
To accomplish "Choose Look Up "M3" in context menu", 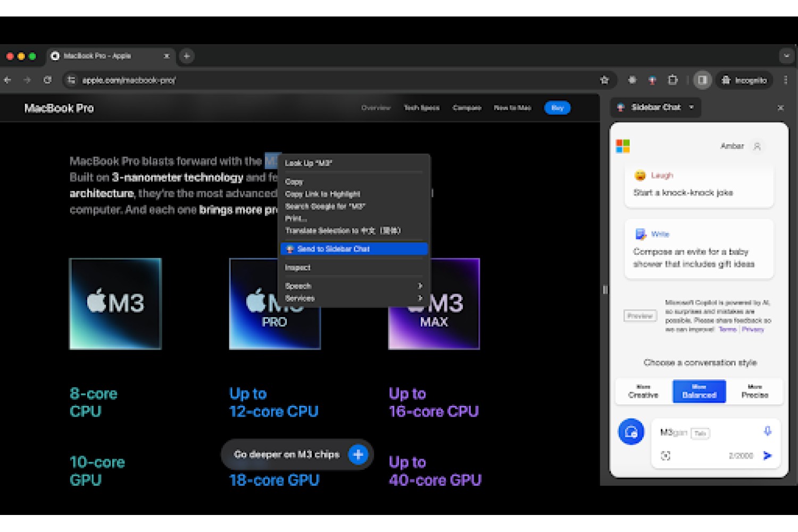I will click(x=354, y=163).
